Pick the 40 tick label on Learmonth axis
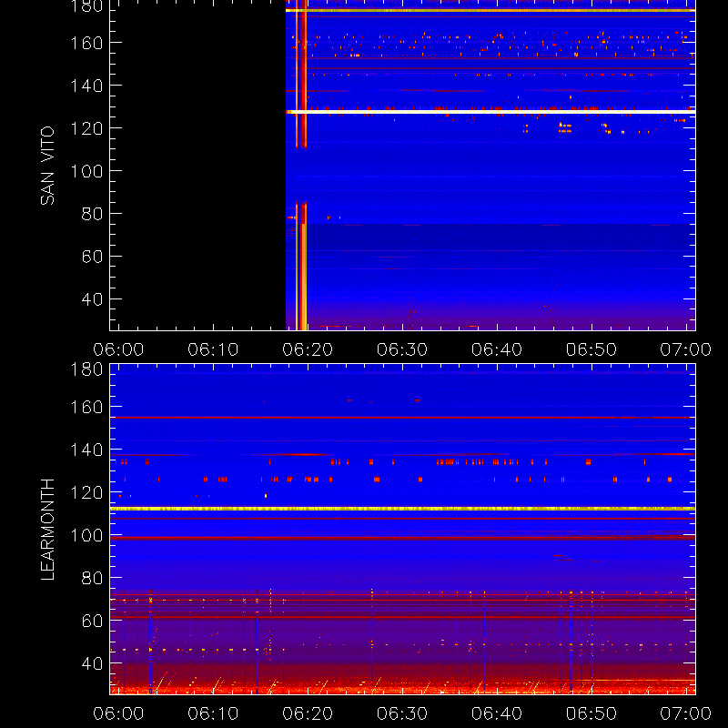 pos(92,663)
